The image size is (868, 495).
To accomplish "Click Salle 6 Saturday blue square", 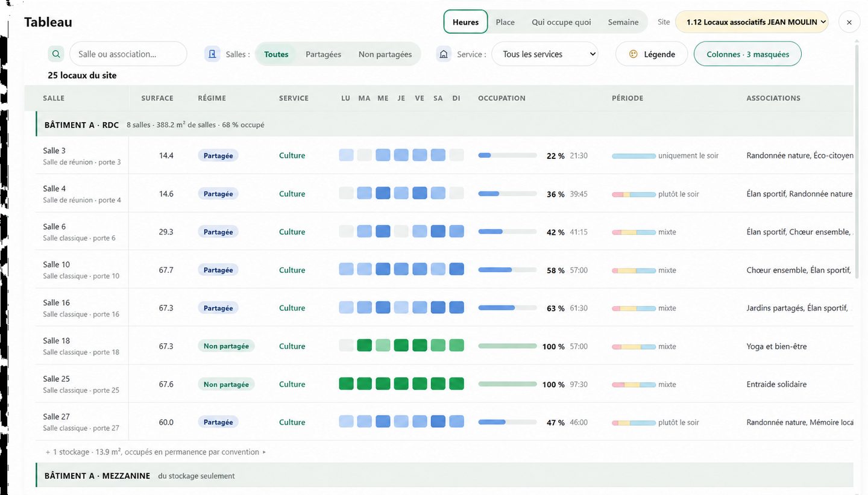I will click(x=438, y=231).
